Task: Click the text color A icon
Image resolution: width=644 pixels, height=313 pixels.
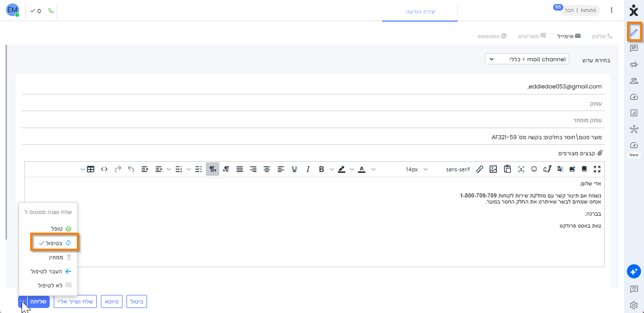Action: tap(361, 169)
